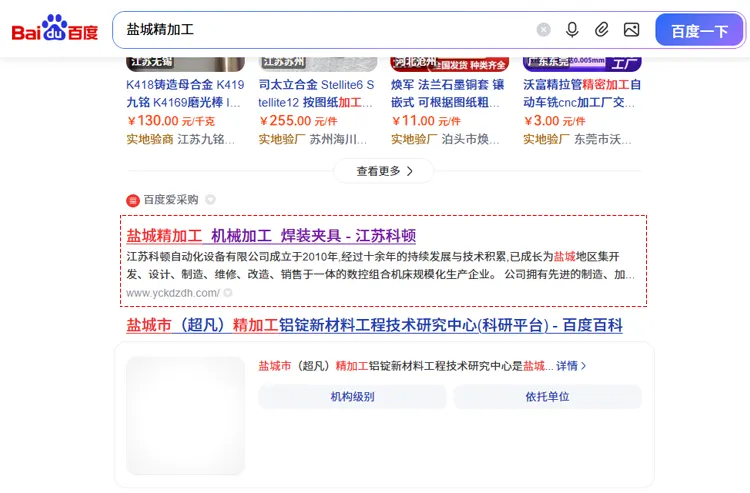Select the ¥3.00 元/件 price
Screen dimensions: 750x493
(554, 121)
